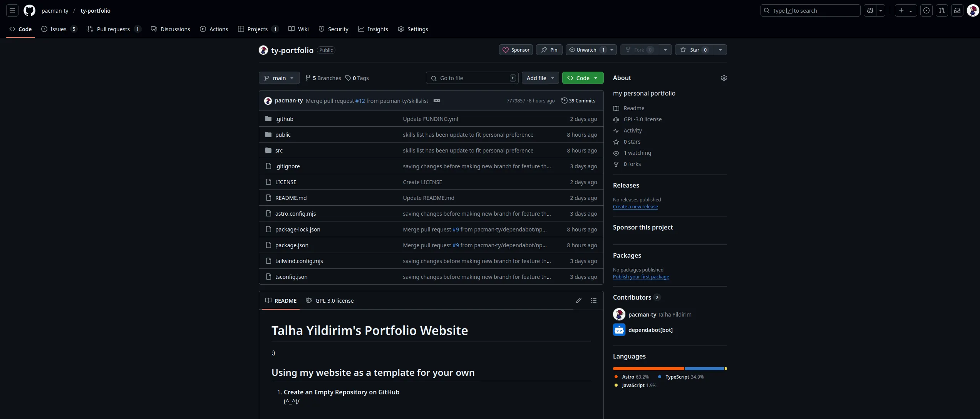The height and width of the screenshot is (419, 980).
Task: Expand the Add file dropdown
Action: click(x=540, y=78)
